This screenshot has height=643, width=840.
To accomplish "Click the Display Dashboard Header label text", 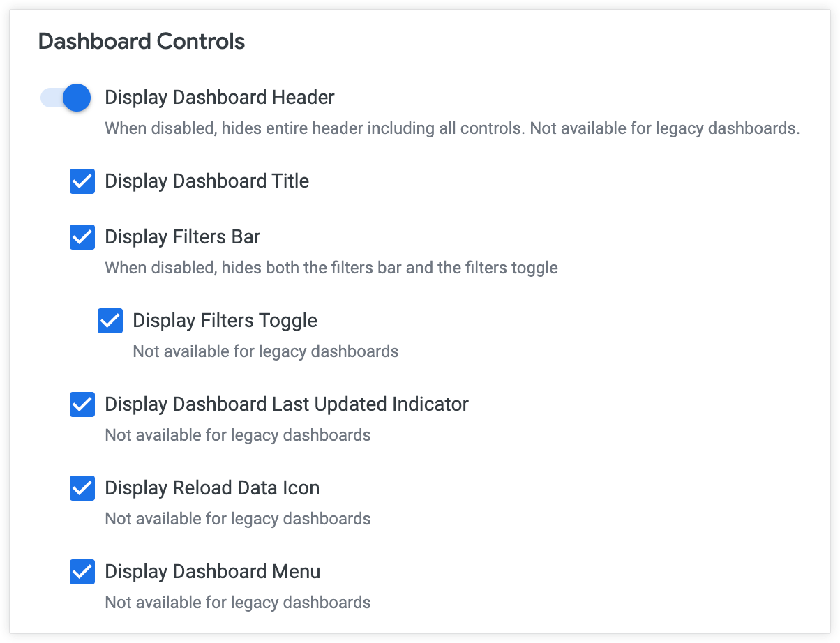I will click(220, 98).
